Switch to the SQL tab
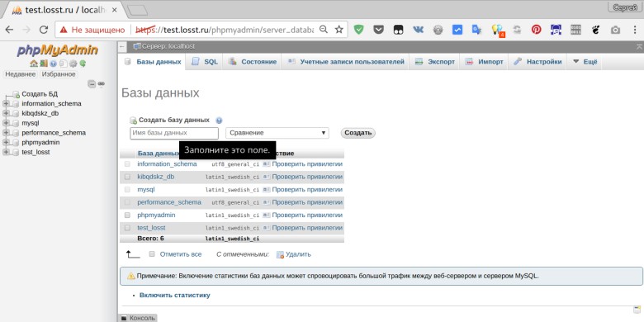Viewport: 644px width, 322px height. (205, 62)
